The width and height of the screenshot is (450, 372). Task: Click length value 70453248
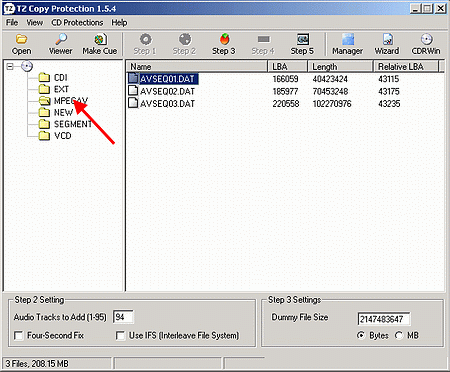[x=330, y=91]
